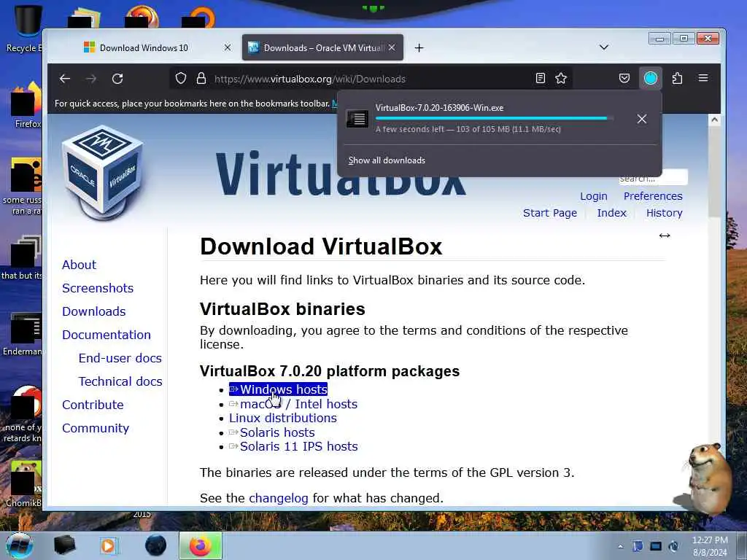
Task: Open Technical docs sidebar link
Action: (x=120, y=381)
